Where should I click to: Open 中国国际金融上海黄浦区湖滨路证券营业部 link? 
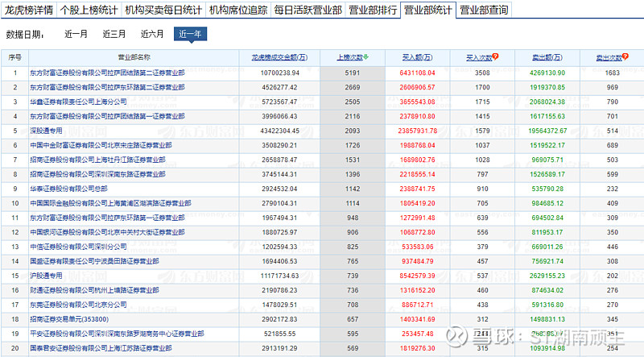click(110, 203)
